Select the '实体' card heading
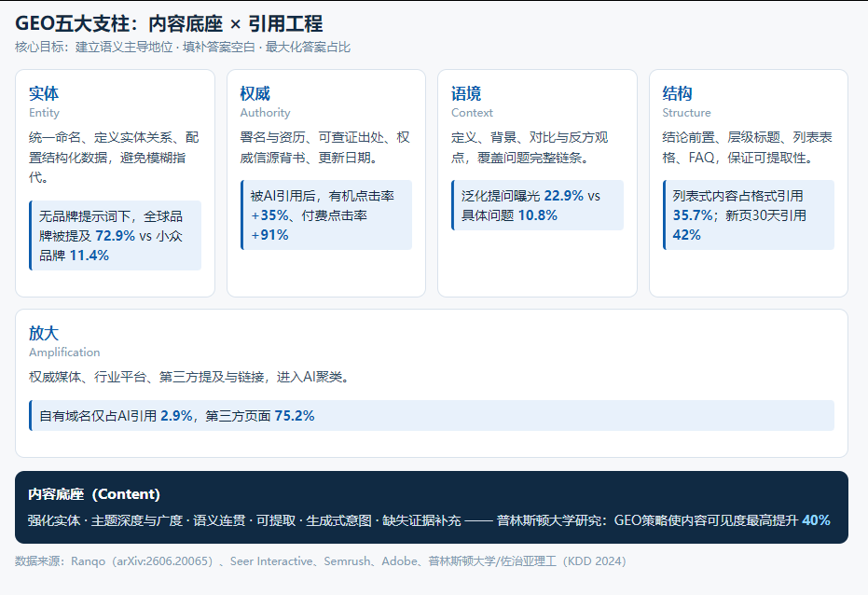The height and width of the screenshot is (595, 868). 44,93
